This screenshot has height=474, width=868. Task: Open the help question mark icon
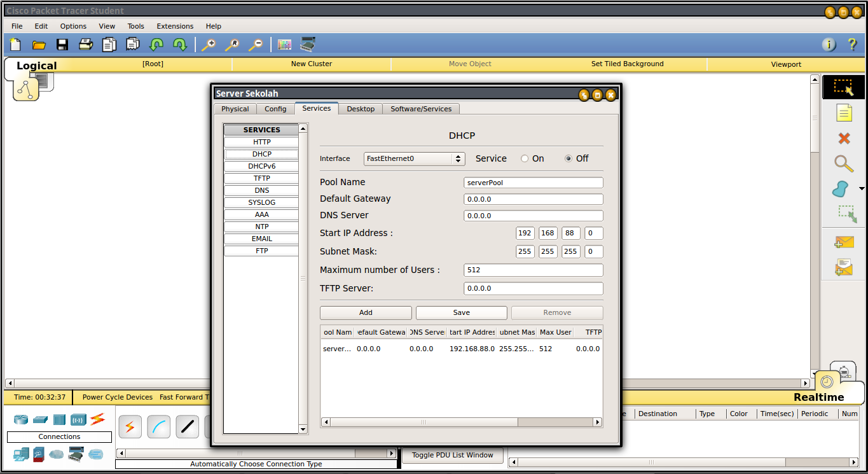coord(852,45)
